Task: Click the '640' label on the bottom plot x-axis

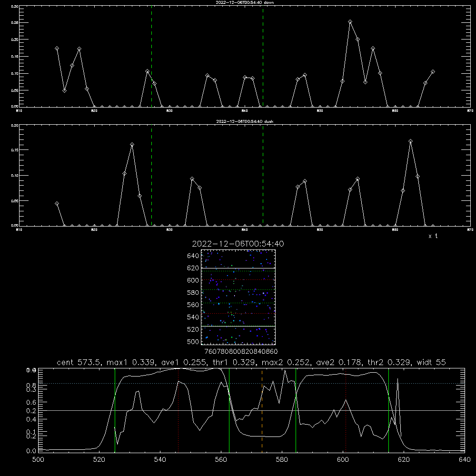Action: [465, 460]
